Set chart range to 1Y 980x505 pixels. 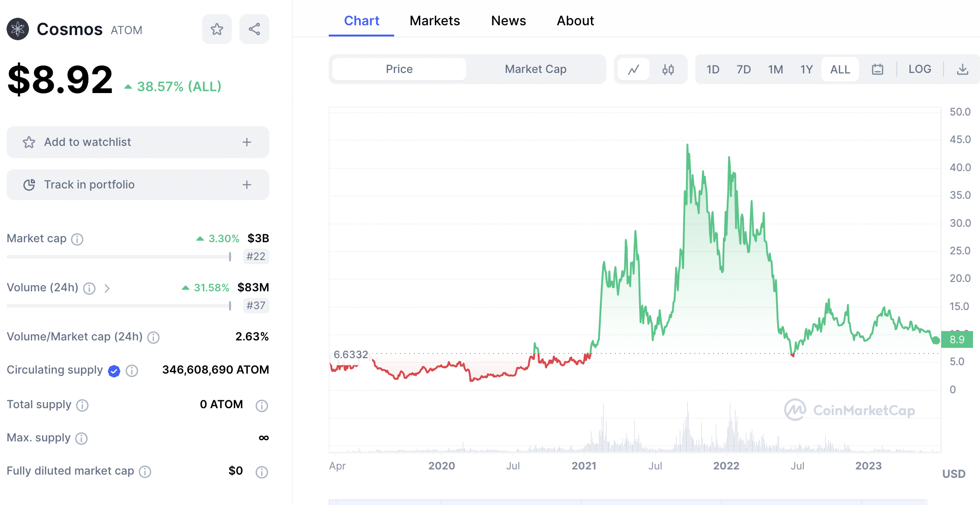pos(807,69)
